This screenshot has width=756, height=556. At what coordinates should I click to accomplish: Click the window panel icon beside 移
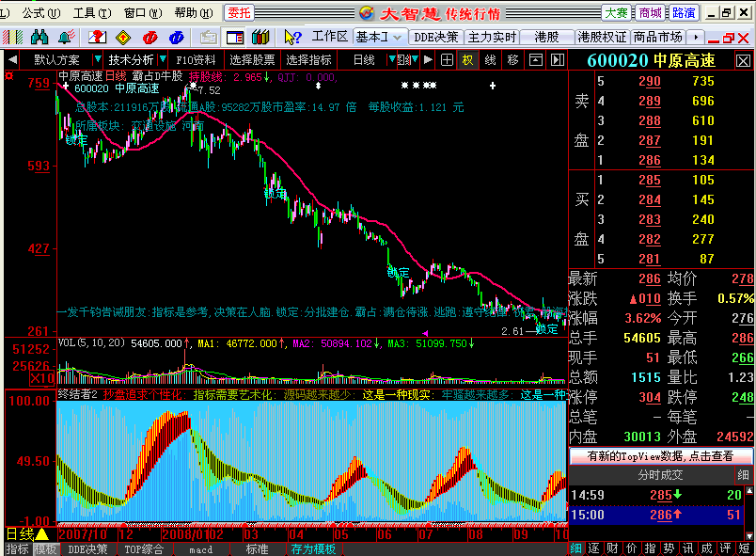pos(536,60)
